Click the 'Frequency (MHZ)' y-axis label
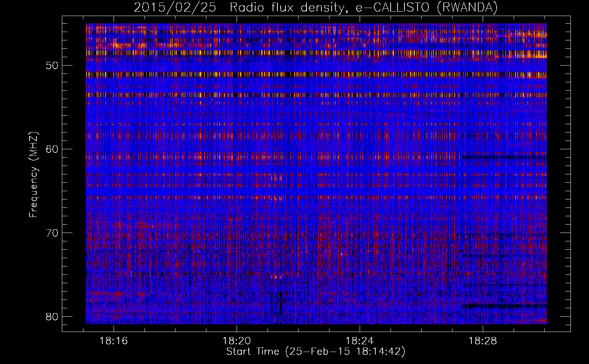The width and height of the screenshot is (589, 364). coord(33,175)
